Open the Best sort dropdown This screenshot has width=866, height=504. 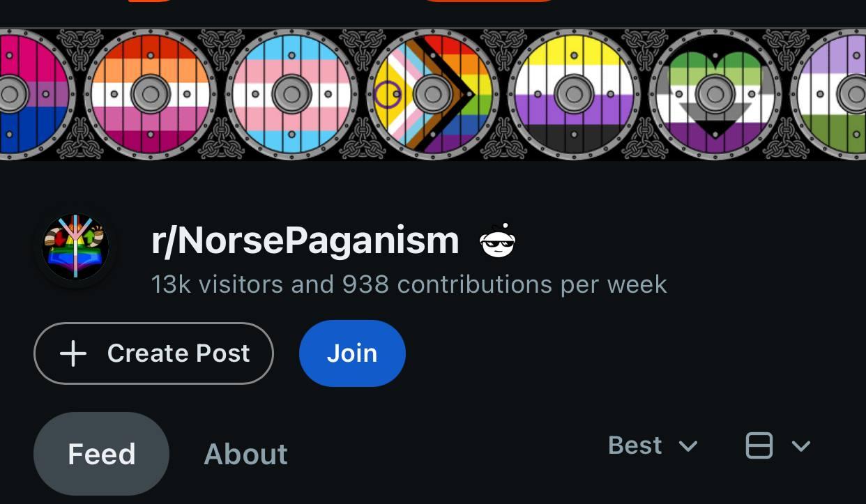coord(653,445)
